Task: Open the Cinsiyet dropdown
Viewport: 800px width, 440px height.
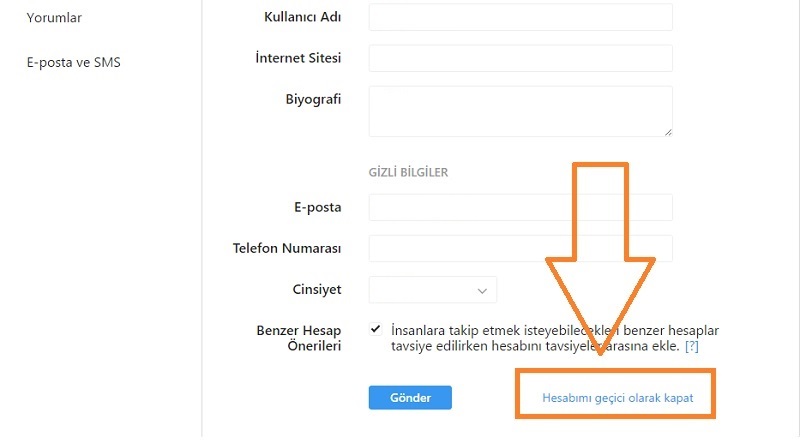Action: [433, 289]
